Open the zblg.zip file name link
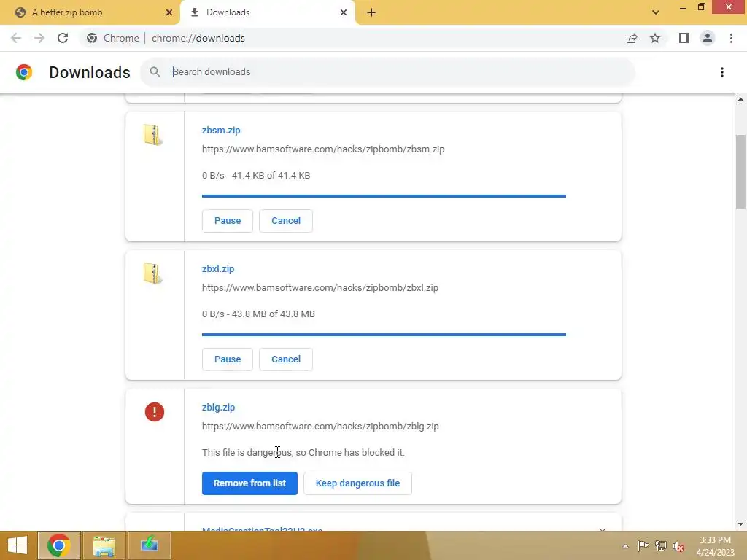The width and height of the screenshot is (747, 560). coord(218,408)
